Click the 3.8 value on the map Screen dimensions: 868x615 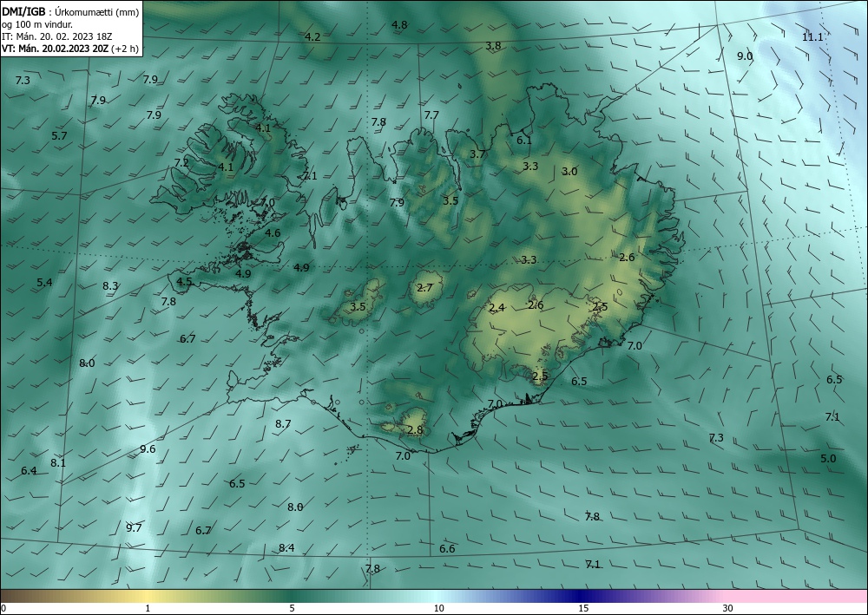pyautogui.click(x=493, y=45)
